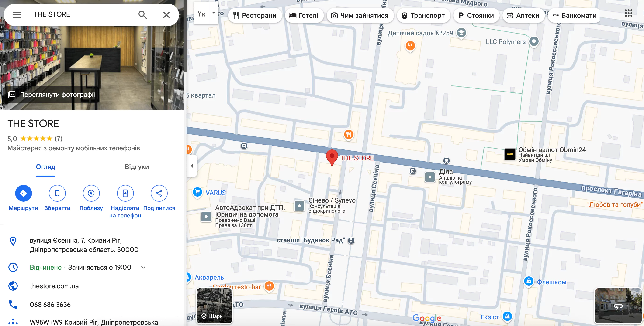Click the "Любов та голуби" map label

tap(615, 204)
